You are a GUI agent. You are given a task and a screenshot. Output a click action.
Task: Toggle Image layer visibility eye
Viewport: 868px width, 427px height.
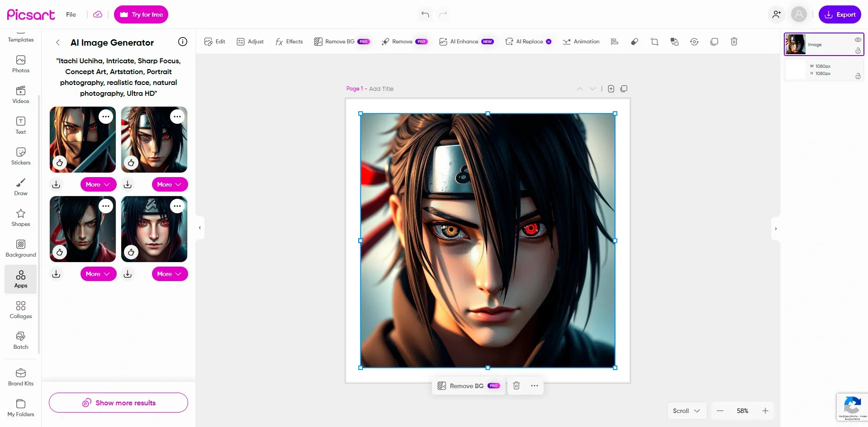(x=858, y=40)
